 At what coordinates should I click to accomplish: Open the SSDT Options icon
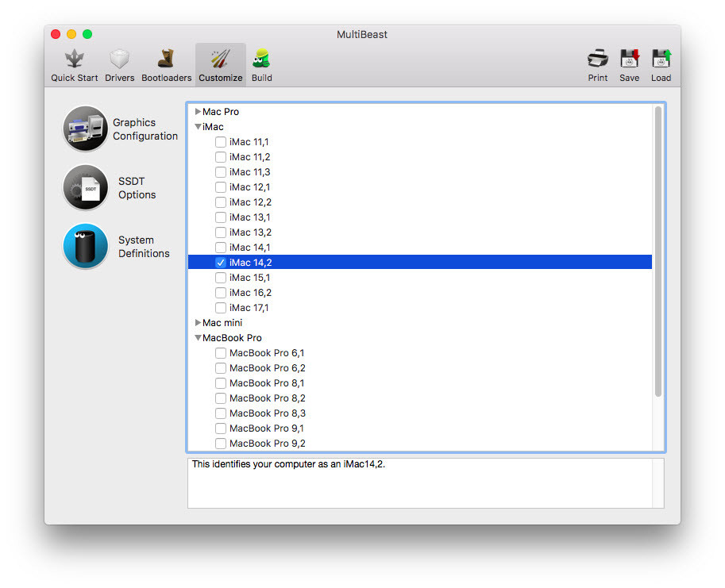(86, 187)
